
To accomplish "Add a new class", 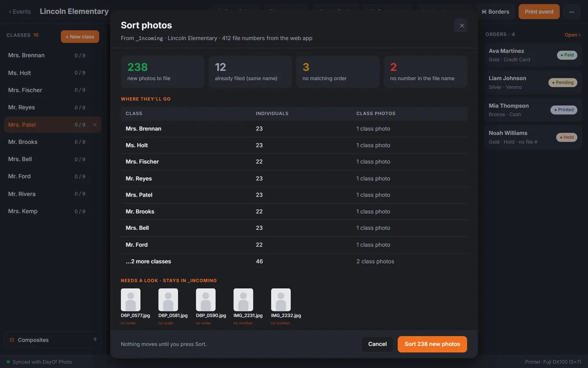I will pyautogui.click(x=80, y=37).
